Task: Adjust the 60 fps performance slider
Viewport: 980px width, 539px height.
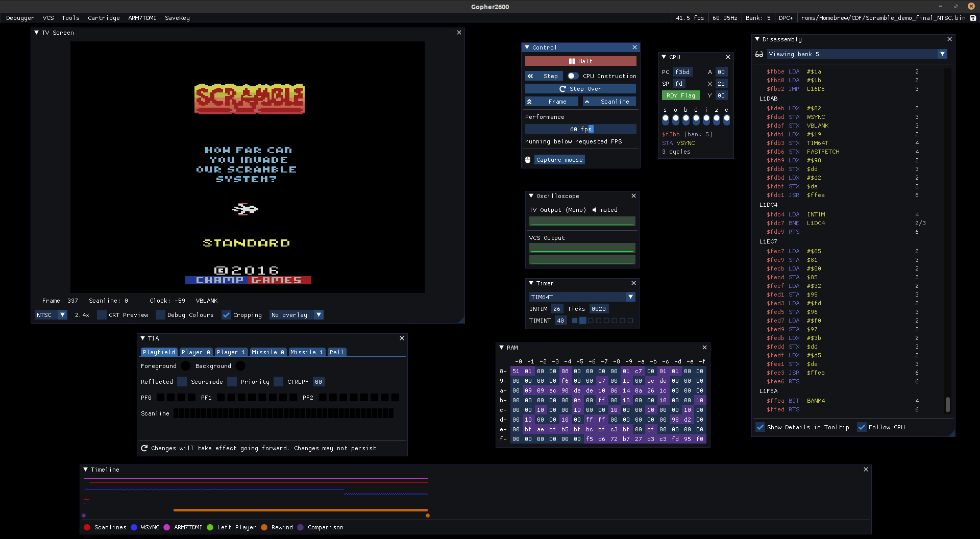Action: pos(580,129)
